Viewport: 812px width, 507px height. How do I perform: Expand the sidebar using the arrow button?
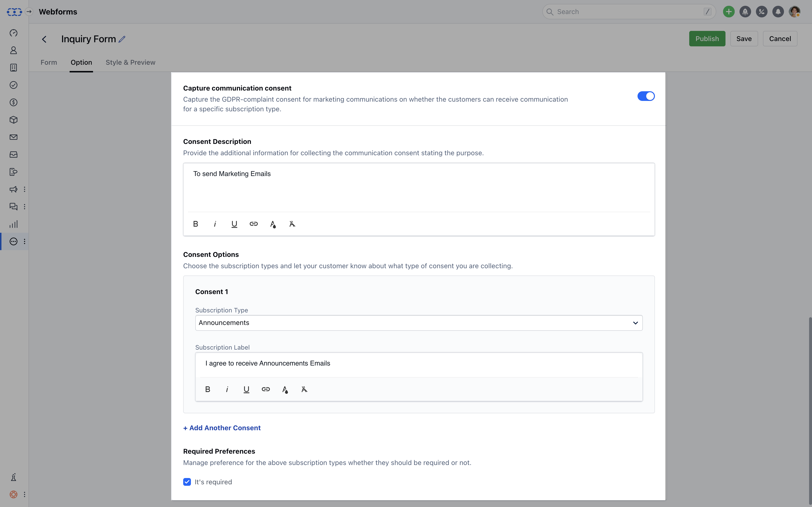(29, 12)
